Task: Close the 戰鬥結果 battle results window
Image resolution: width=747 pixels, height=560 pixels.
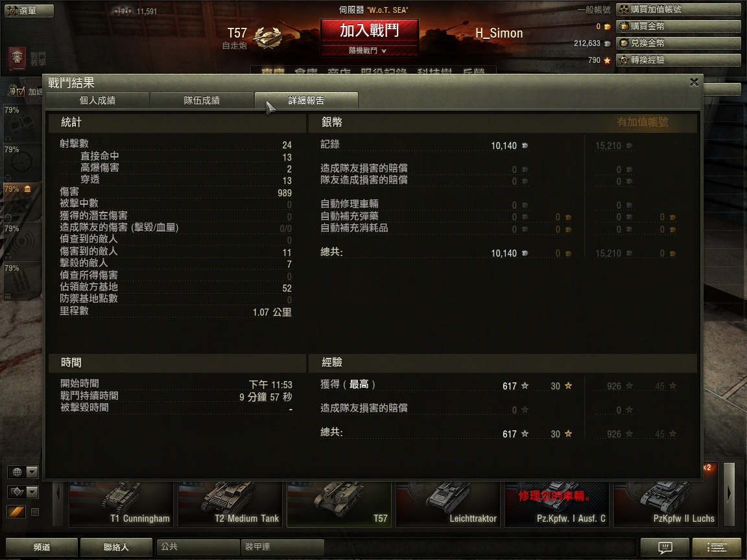Action: point(694,82)
